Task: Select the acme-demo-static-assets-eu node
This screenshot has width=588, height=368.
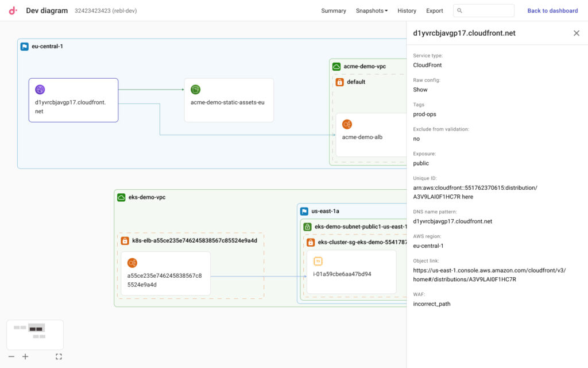Action: (x=229, y=100)
